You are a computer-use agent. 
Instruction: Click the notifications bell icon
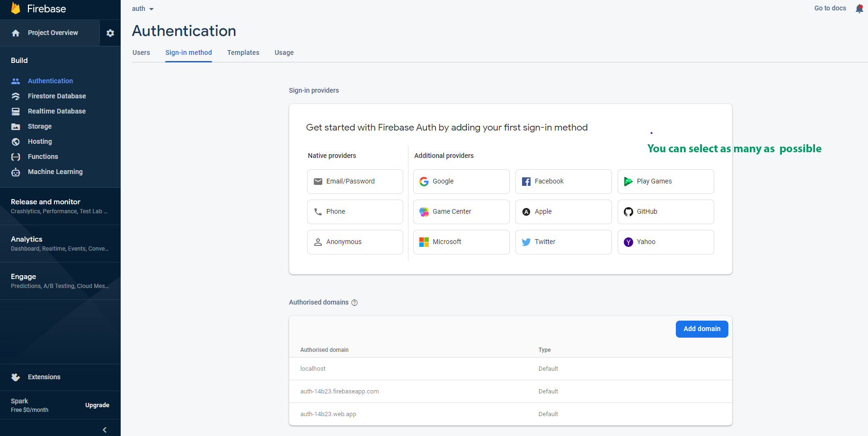click(x=859, y=9)
